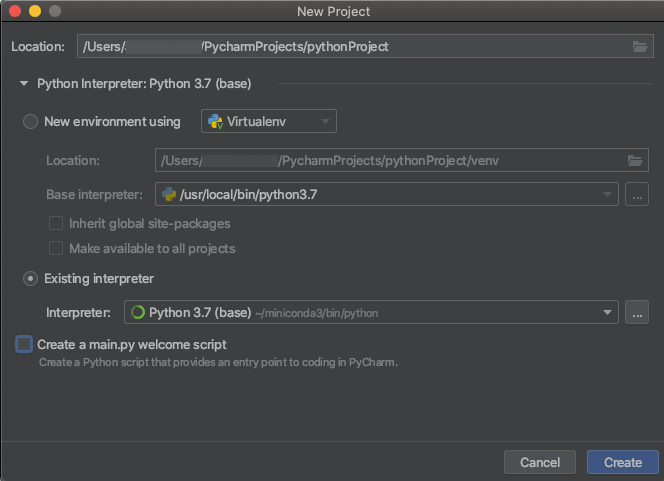
Task: Browse folder for venv Location field
Action: coord(635,160)
